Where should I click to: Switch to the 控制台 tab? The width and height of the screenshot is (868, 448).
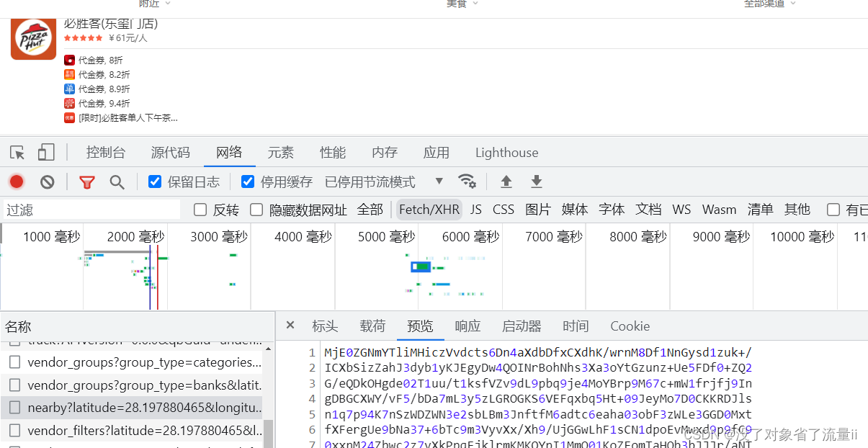[x=106, y=153]
